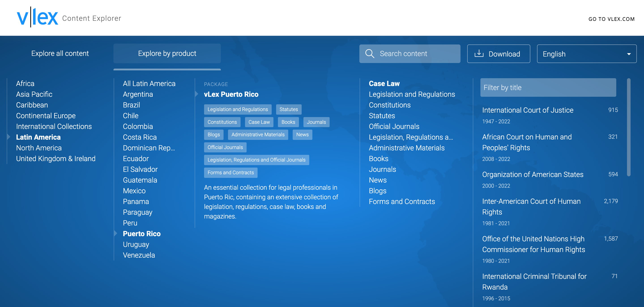Select Official Journals content type
Viewport: 644px width, 307px height.
[394, 126]
